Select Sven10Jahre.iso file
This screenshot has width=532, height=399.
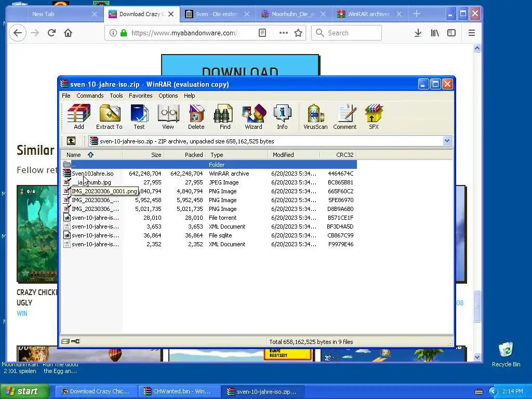click(x=209, y=174)
